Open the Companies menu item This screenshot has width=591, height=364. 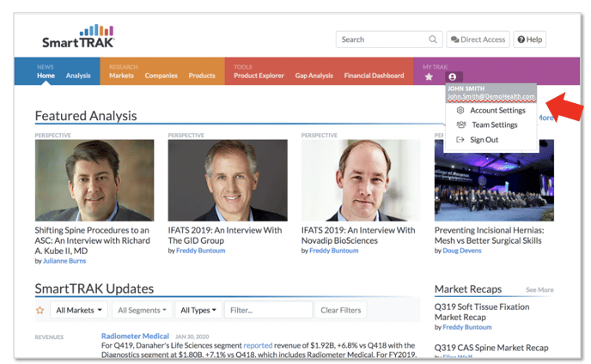click(x=161, y=76)
